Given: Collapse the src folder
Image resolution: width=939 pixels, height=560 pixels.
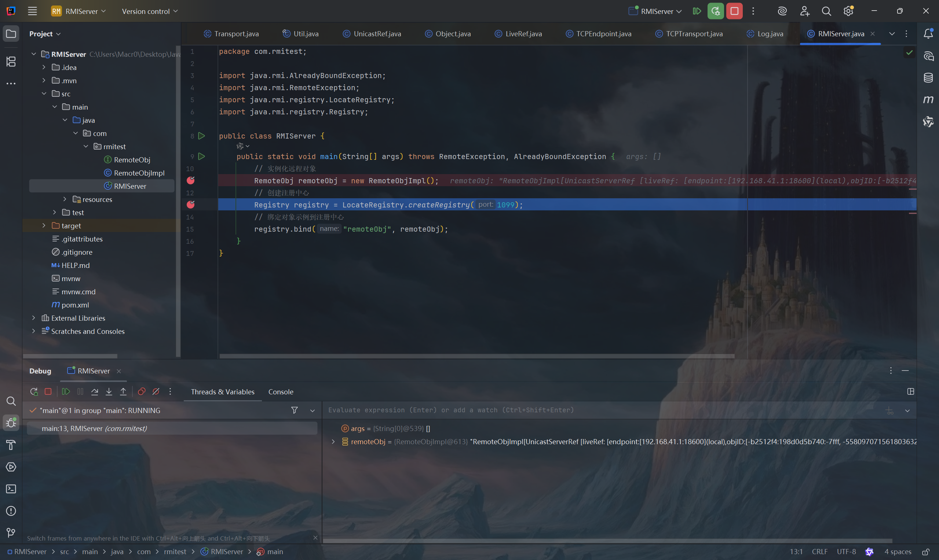Looking at the screenshot, I should point(44,93).
